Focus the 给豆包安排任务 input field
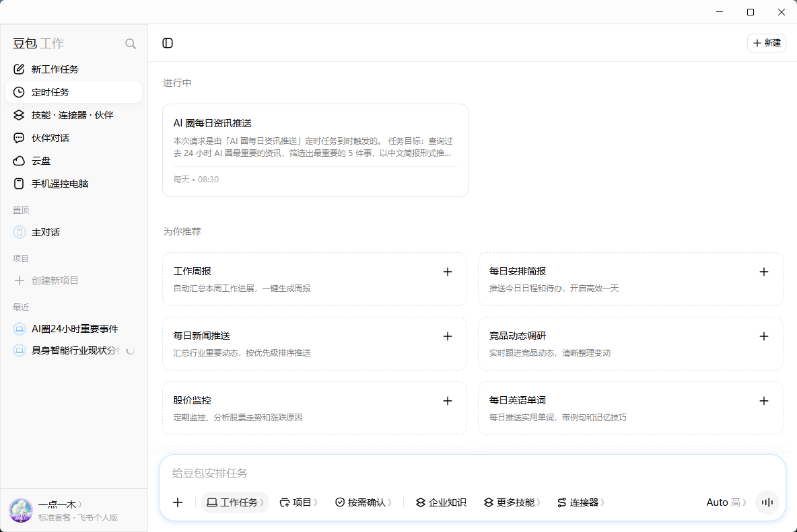The width and height of the screenshot is (797, 532). coord(473,473)
